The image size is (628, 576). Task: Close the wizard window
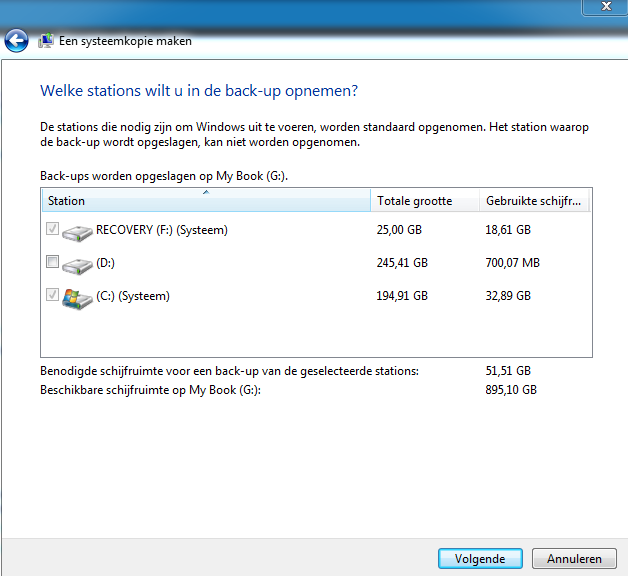[606, 7]
